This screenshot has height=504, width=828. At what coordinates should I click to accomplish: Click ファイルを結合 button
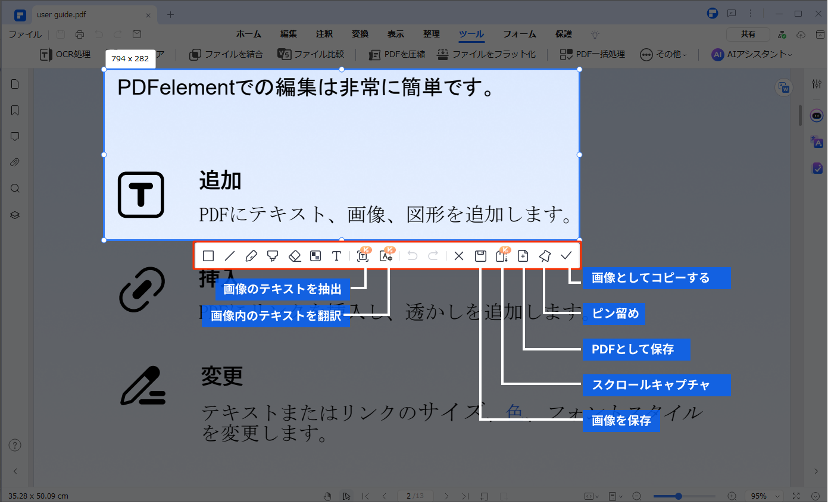click(x=226, y=54)
